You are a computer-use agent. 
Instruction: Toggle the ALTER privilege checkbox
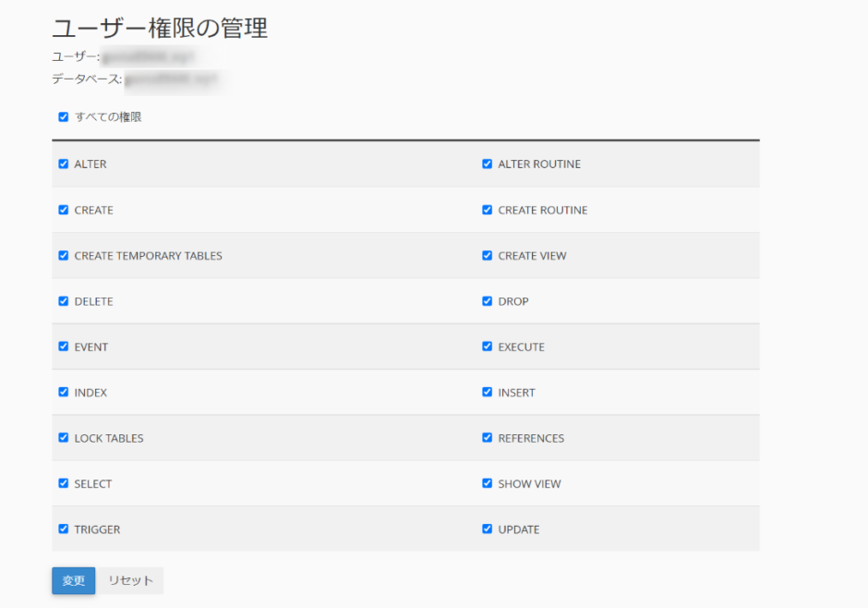(x=64, y=164)
